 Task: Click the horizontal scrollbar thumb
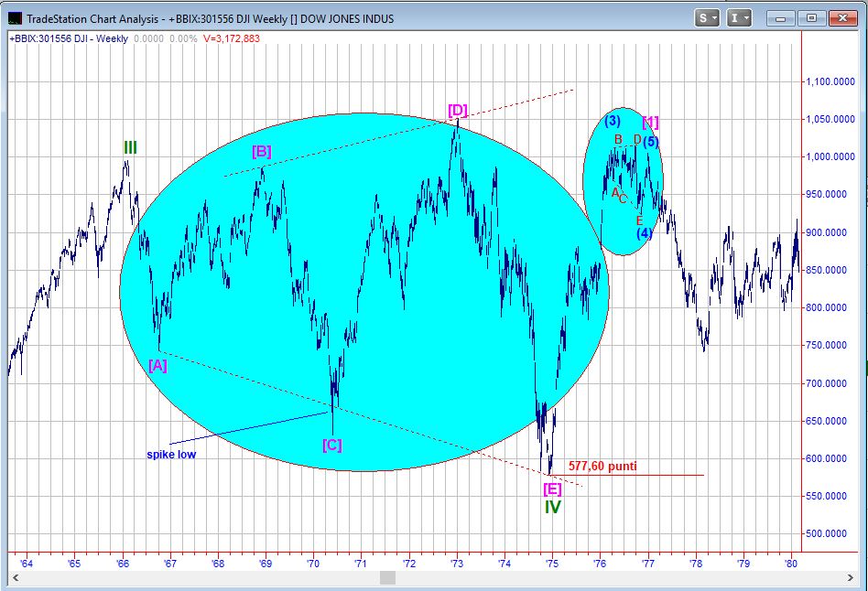(387, 577)
